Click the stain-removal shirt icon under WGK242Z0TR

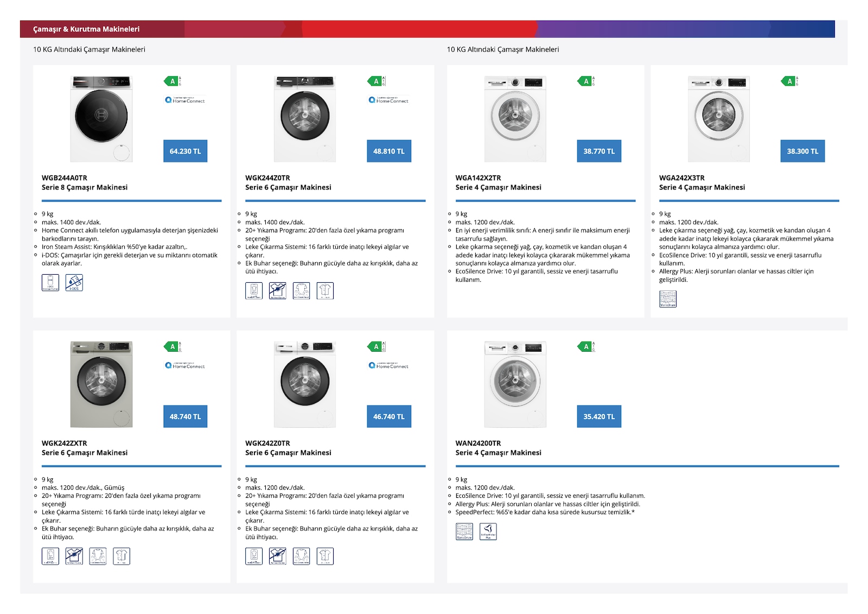coord(278,556)
